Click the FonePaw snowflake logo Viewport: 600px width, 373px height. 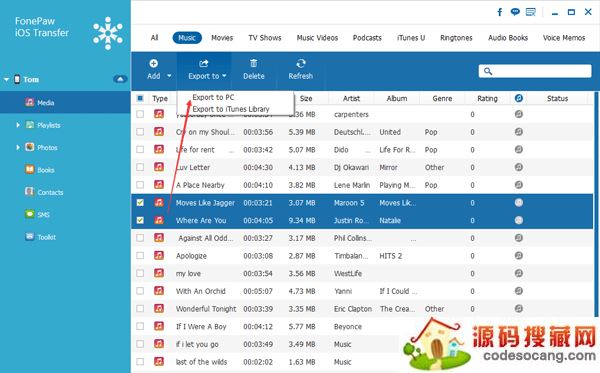click(x=108, y=33)
